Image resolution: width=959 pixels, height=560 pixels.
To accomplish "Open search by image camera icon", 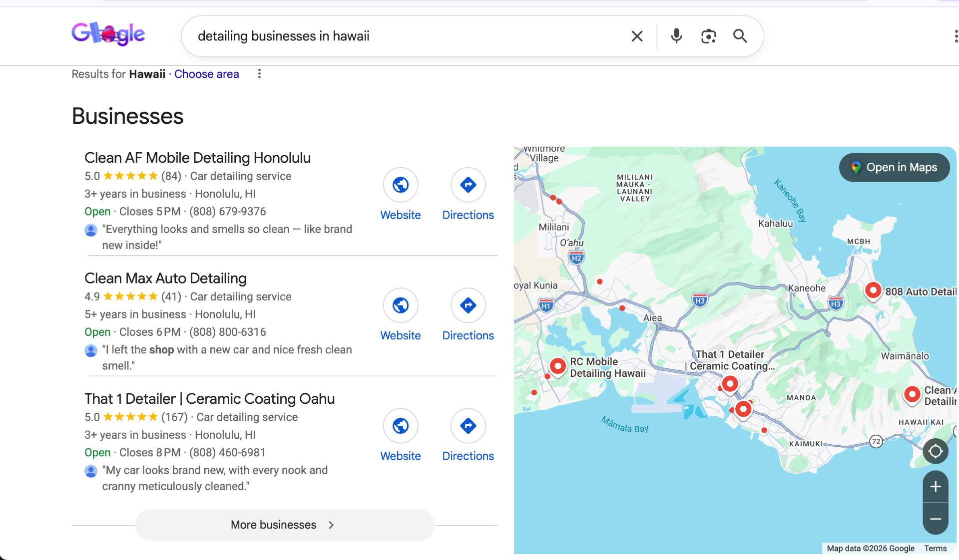I will [x=708, y=36].
